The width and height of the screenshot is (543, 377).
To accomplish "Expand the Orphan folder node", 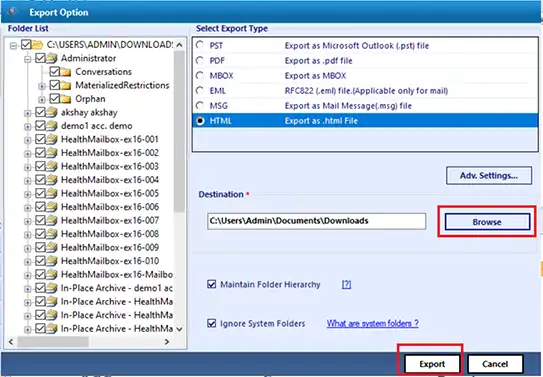I will pos(42,100).
